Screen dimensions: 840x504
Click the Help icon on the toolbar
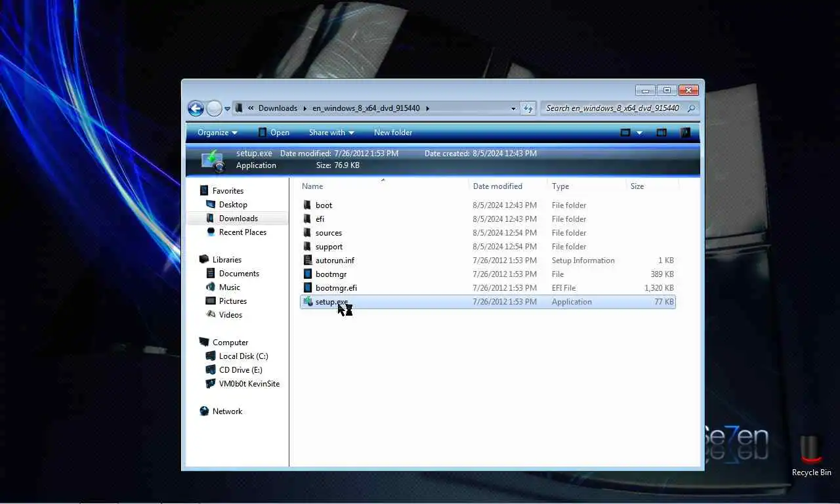click(685, 133)
